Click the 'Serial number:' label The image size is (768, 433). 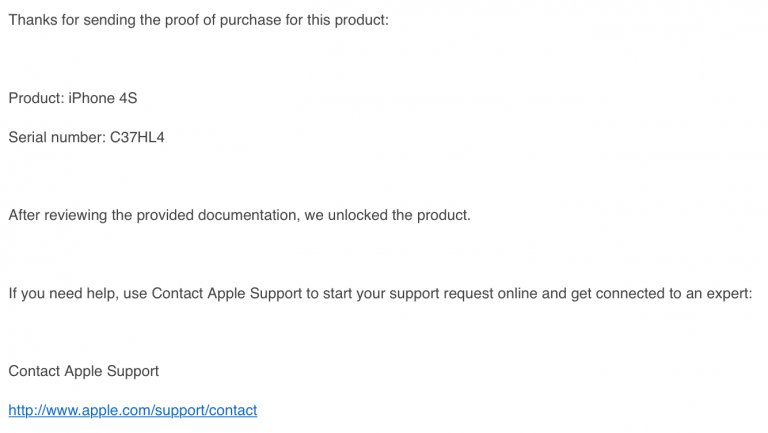click(57, 138)
